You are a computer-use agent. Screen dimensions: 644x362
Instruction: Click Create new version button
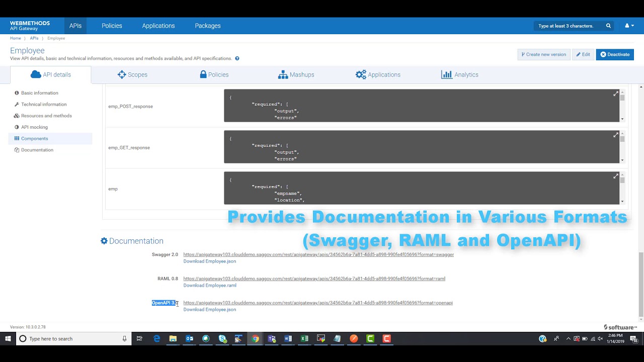point(543,54)
